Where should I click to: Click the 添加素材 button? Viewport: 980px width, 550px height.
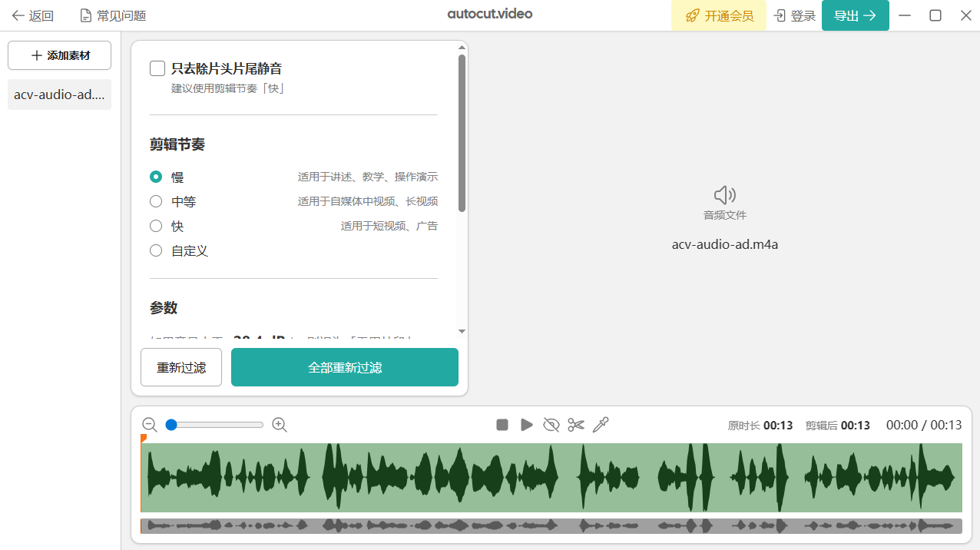pos(59,55)
